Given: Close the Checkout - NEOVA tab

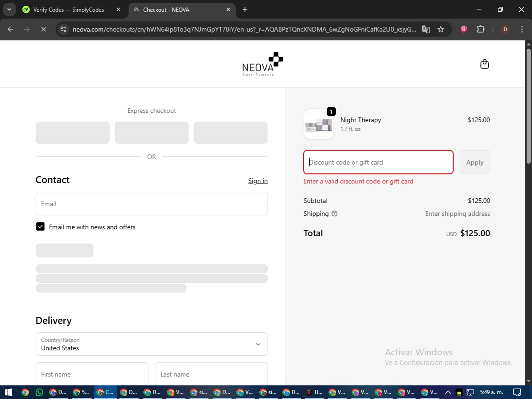Looking at the screenshot, I should click(228, 10).
